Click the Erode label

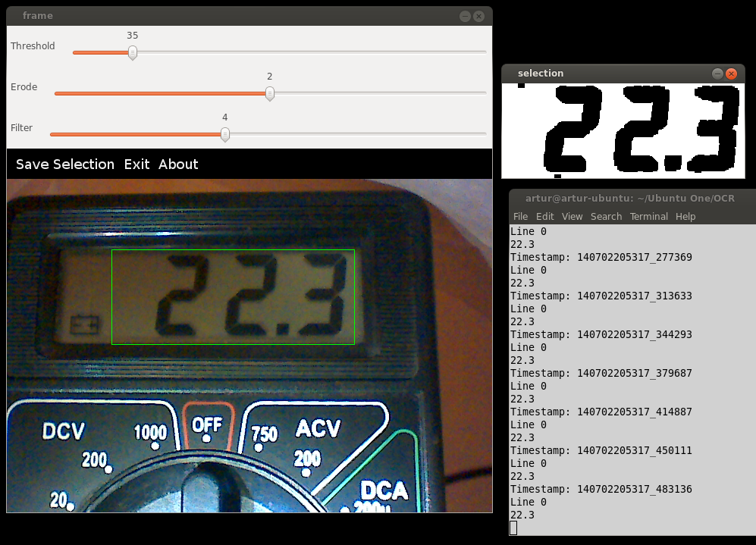24,86
